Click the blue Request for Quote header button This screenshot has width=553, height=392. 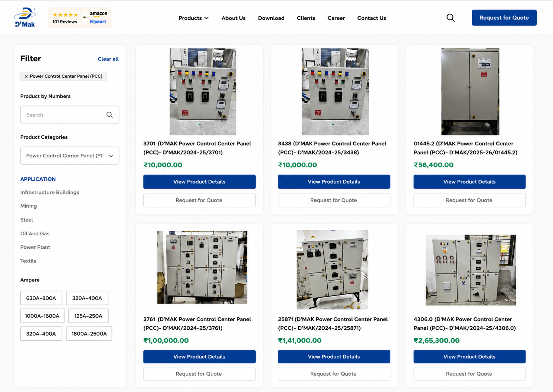tap(504, 17)
